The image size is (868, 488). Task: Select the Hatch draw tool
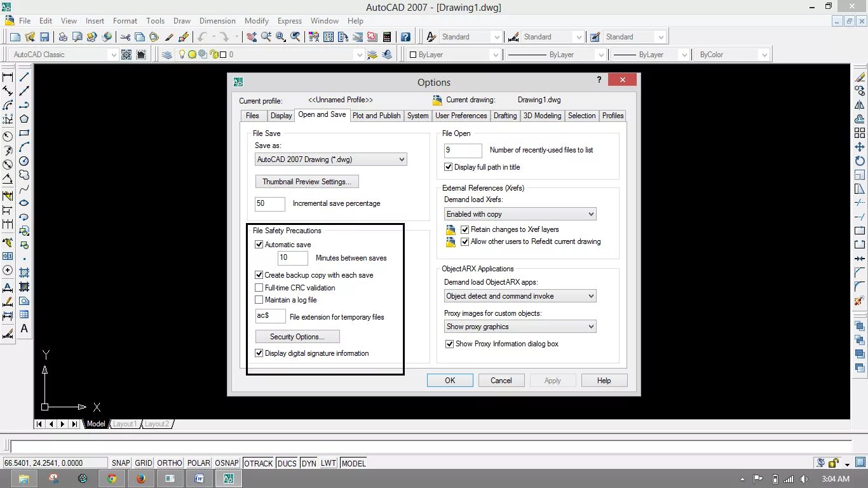coord(24,273)
